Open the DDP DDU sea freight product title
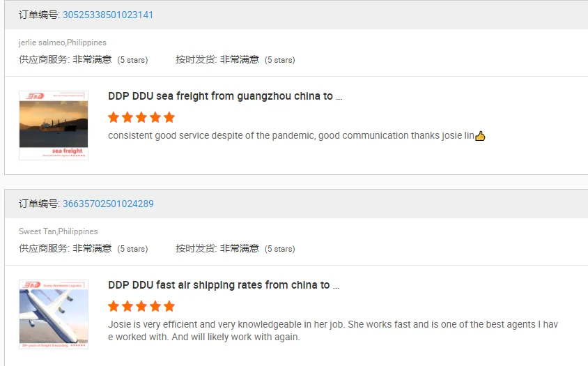Viewport: 588px width, 366px height. [x=224, y=96]
